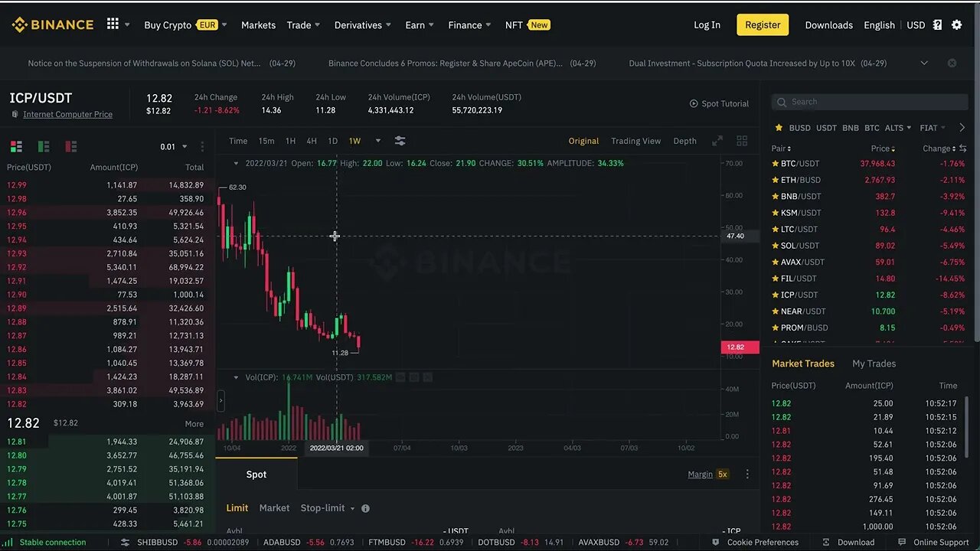Open the chart technical indicators icon
The height and width of the screenshot is (551, 980).
pos(400,141)
